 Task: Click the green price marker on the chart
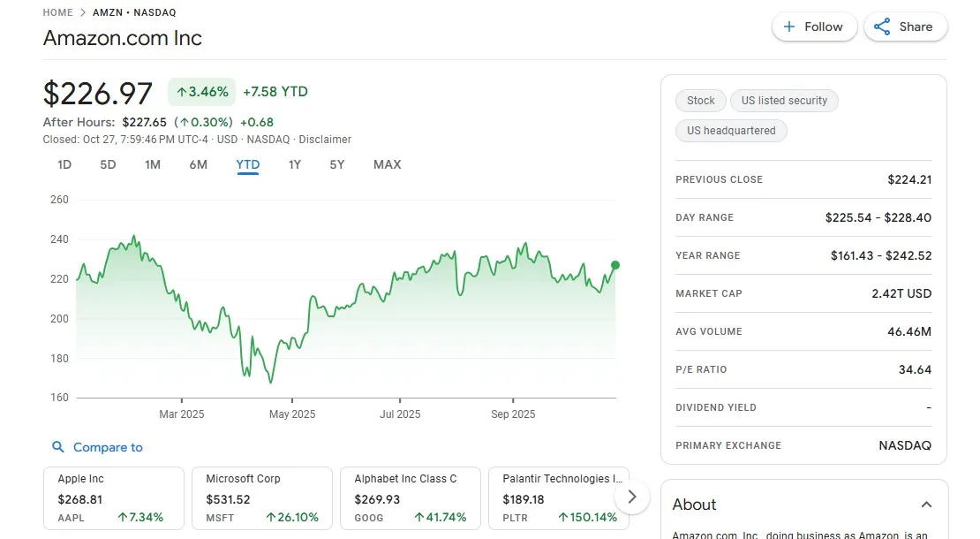(614, 265)
